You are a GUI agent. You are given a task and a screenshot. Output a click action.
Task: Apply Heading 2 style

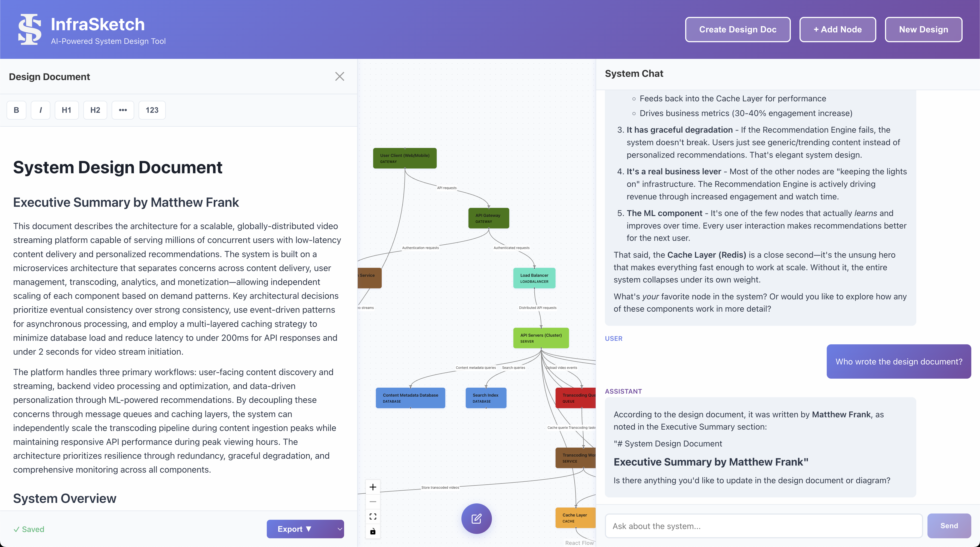point(95,110)
